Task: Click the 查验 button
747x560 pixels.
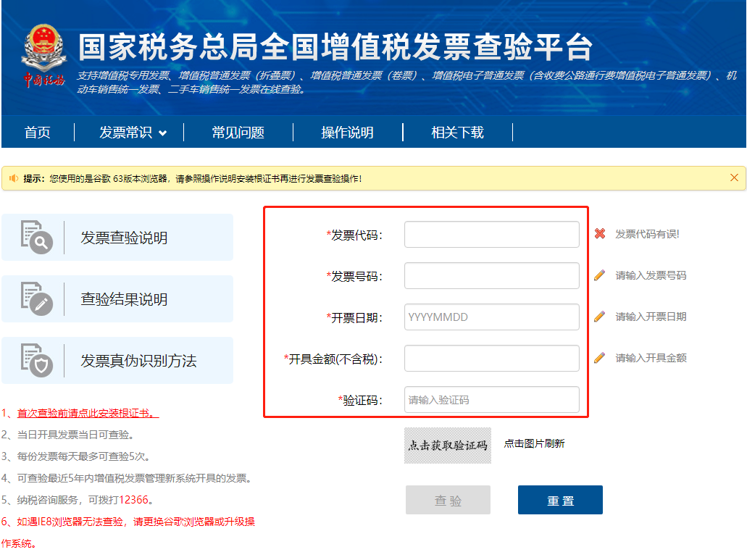Action: (448, 500)
